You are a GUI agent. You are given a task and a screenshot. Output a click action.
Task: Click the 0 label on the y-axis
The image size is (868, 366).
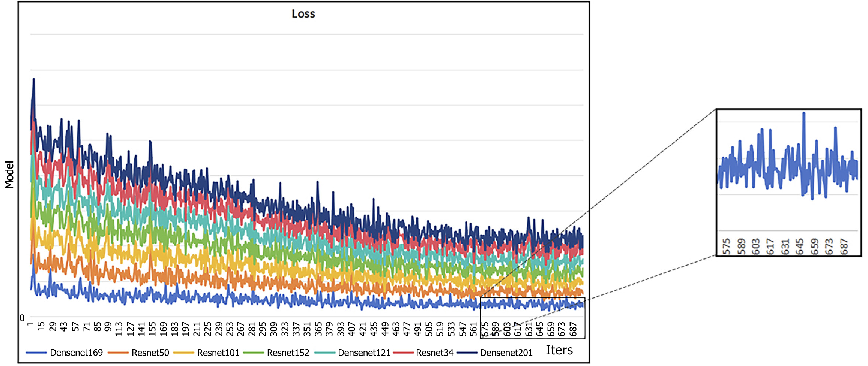pos(22,318)
